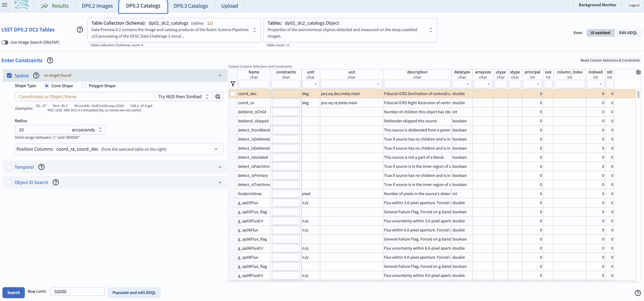Open the Position Columns dropdown
This screenshot has width=644, height=301.
click(x=216, y=149)
